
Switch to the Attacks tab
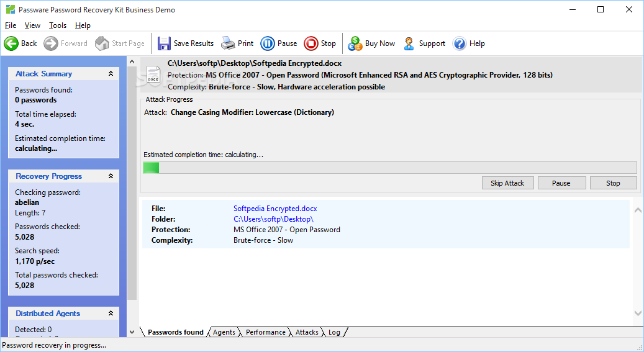[307, 332]
